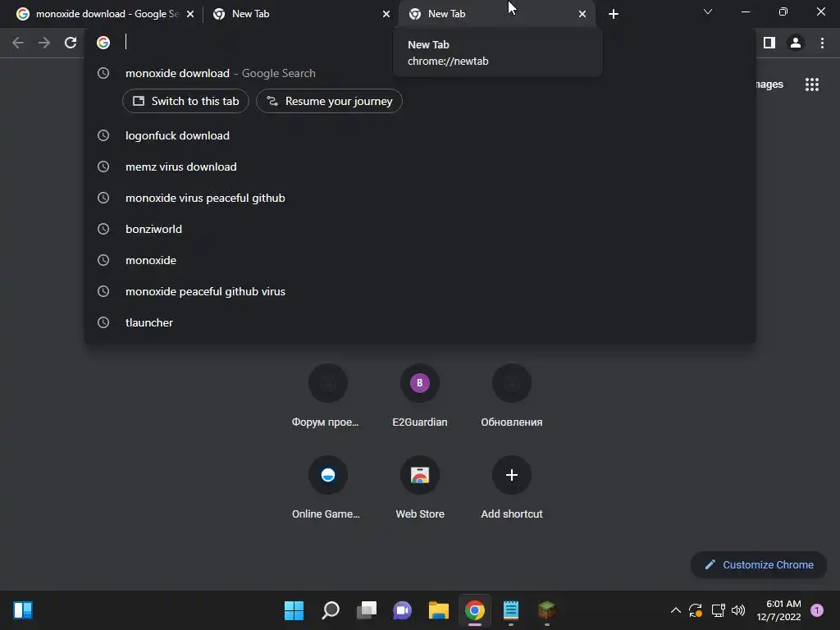840x630 pixels.
Task: Open the clock showing 6:01 AM
Action: (x=779, y=610)
